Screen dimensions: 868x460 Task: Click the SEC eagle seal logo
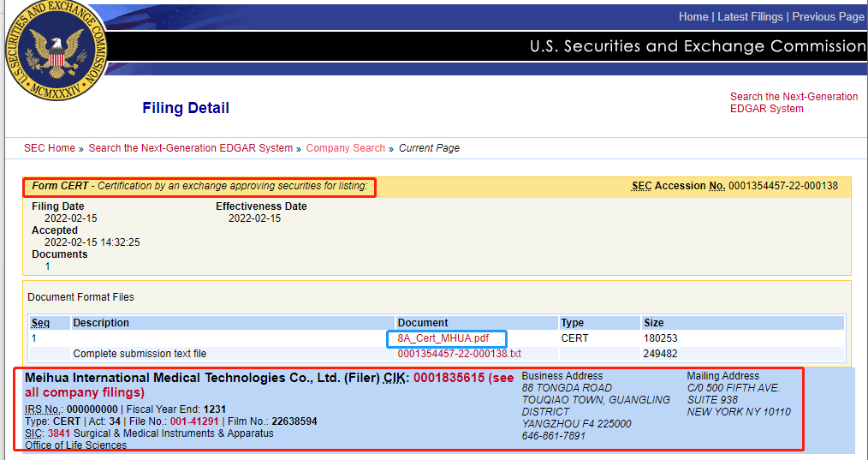click(x=56, y=51)
